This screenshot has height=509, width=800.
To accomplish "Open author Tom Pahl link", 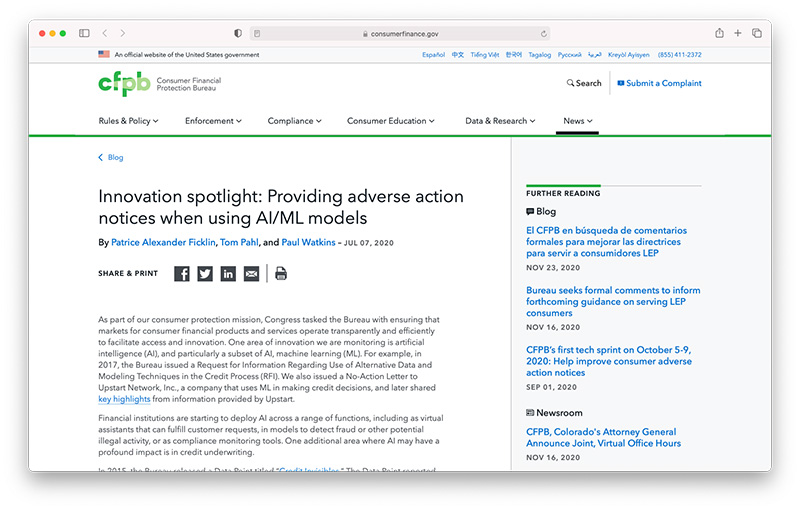I will point(239,242).
